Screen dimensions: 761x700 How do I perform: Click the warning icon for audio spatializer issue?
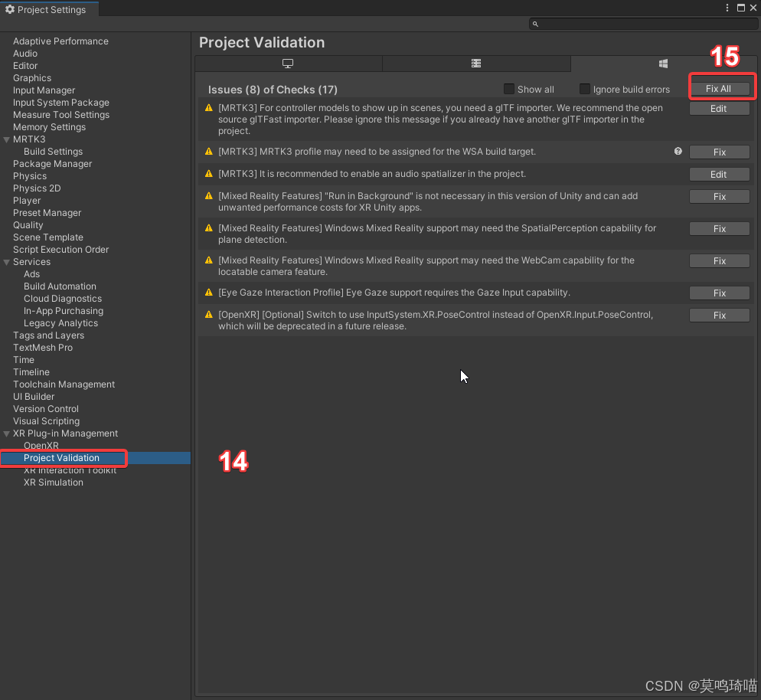(209, 174)
